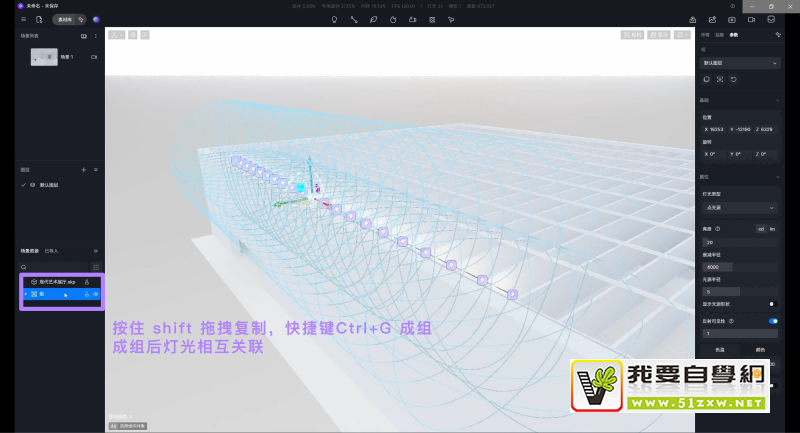The height and width of the screenshot is (433, 800).
Task: Click the 相机 button in viewport
Action: coord(632,35)
